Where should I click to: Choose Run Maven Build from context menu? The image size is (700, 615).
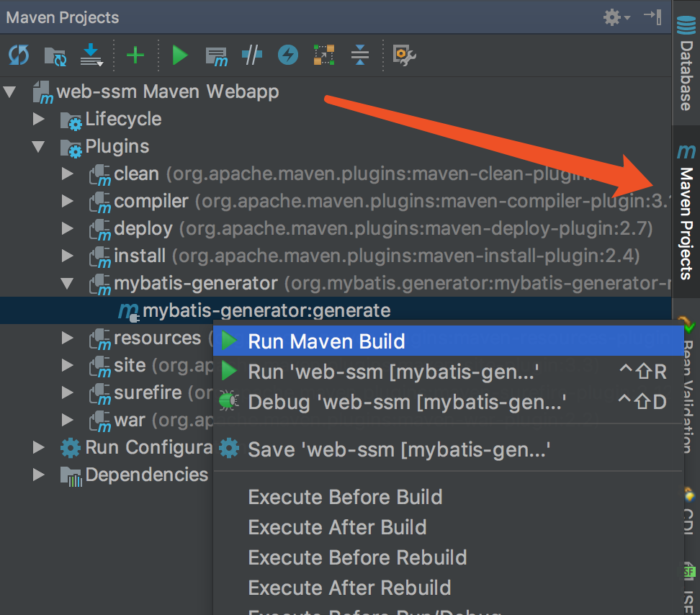(448, 341)
